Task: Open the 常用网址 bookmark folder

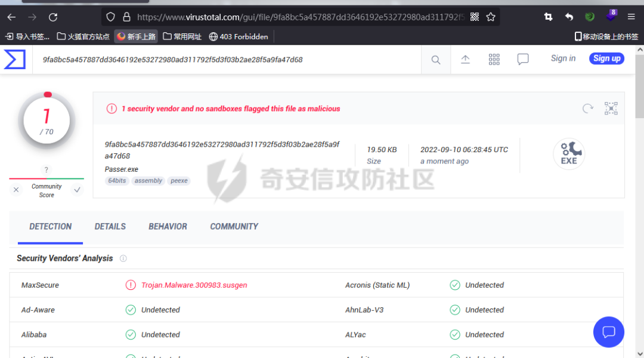Action: point(182,36)
